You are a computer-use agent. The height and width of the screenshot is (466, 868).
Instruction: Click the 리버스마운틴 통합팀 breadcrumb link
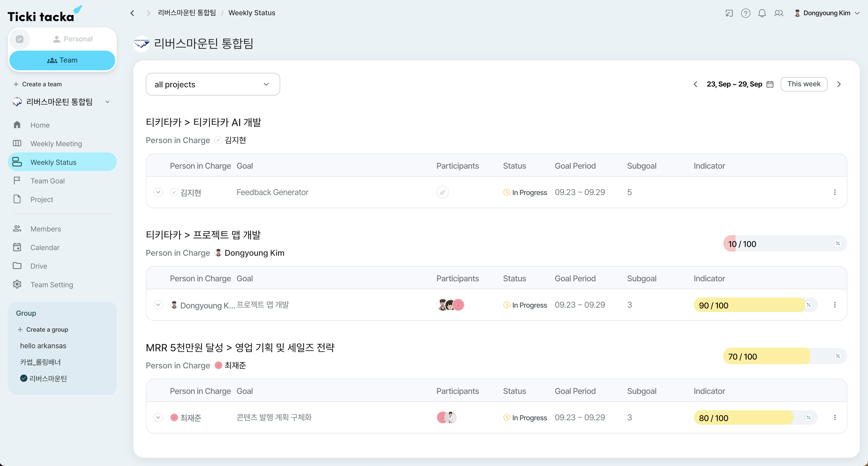tap(187, 13)
